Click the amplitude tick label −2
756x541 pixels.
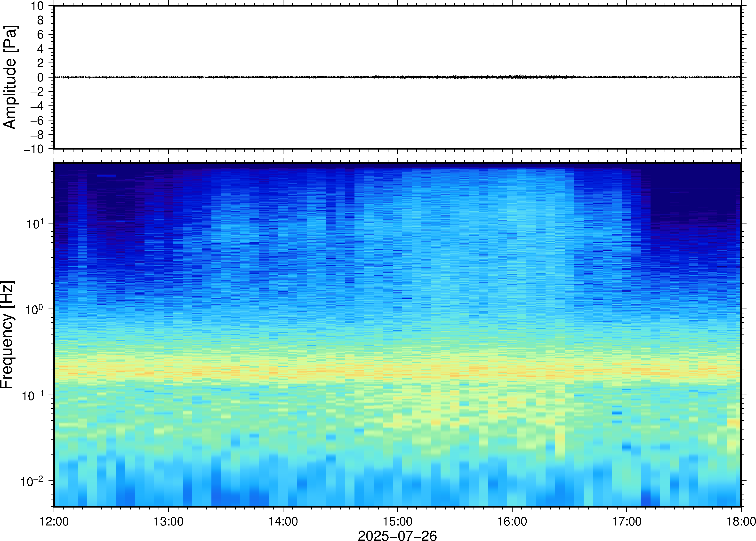pos(37,92)
